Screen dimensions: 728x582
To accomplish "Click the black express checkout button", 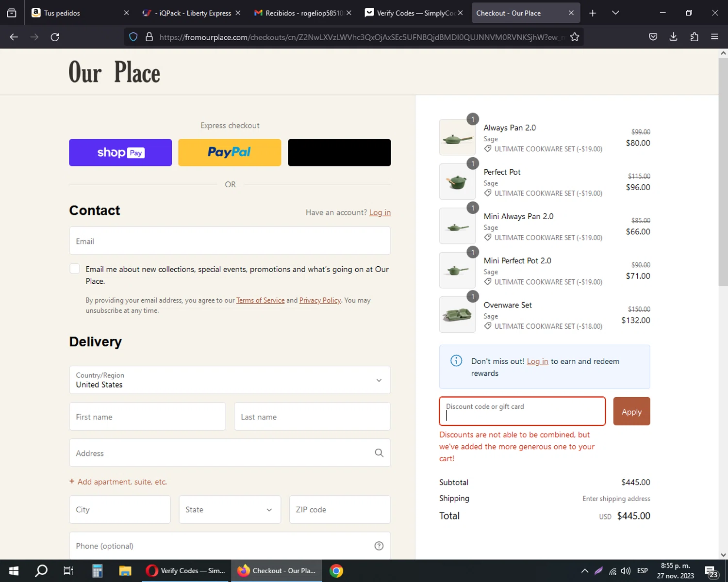I will tap(339, 152).
